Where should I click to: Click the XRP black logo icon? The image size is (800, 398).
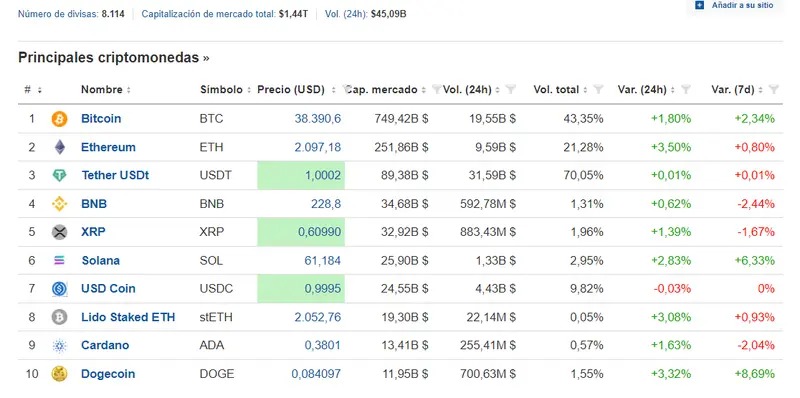point(59,232)
